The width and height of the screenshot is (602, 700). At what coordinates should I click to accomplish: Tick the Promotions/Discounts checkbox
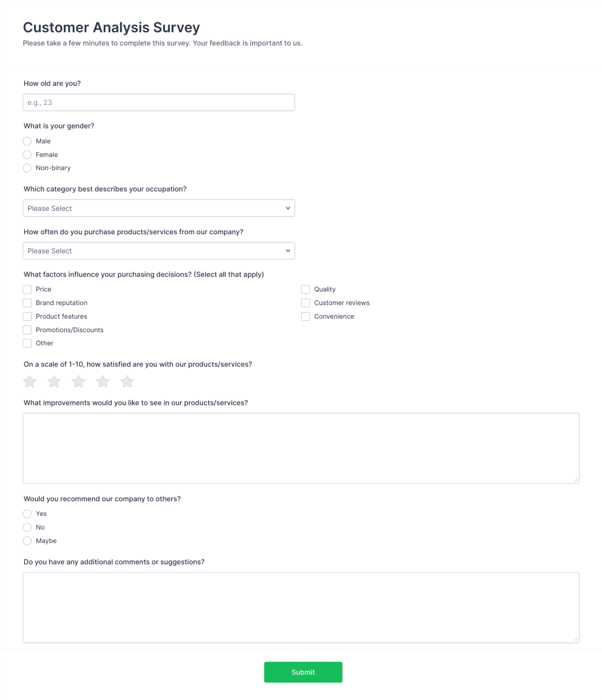click(27, 330)
